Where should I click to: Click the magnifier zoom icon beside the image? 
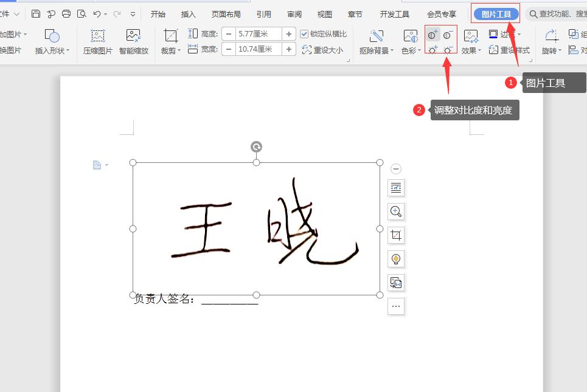point(396,211)
